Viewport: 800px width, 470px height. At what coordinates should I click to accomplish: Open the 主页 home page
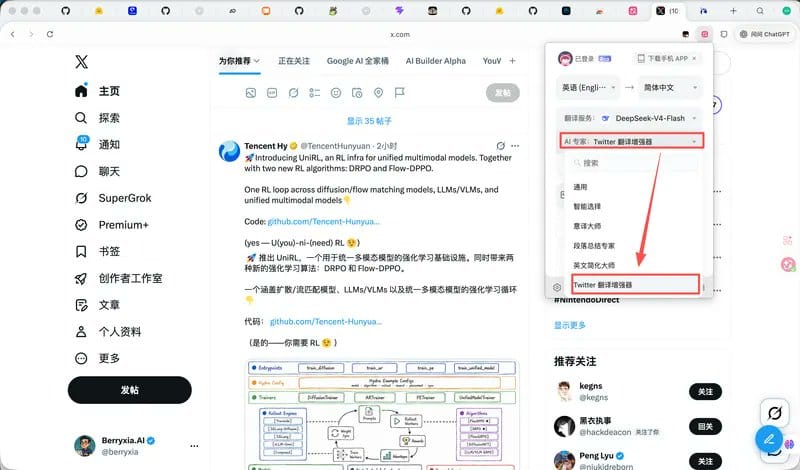pos(97,91)
